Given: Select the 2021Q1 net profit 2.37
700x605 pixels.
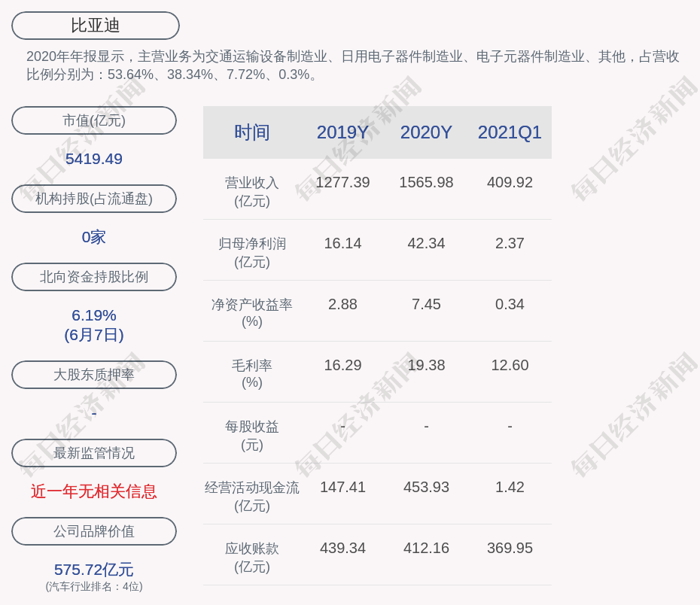Looking at the screenshot, I should (x=510, y=244).
